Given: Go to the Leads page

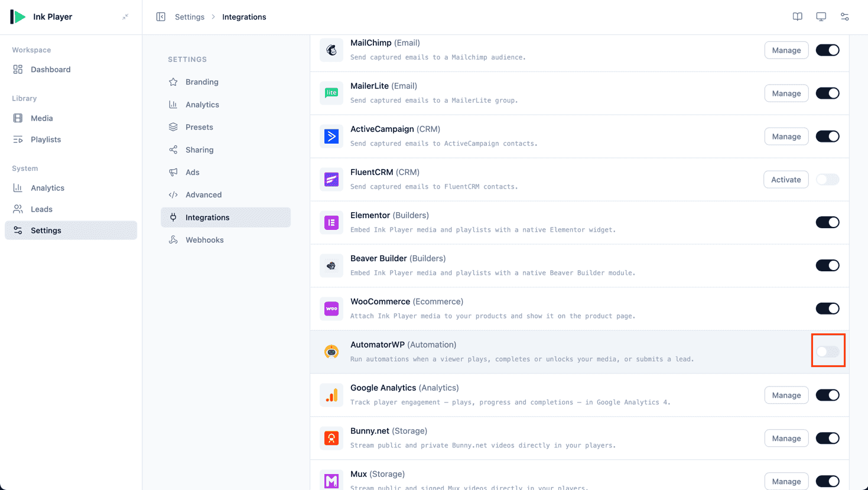Looking at the screenshot, I should [71, 209].
